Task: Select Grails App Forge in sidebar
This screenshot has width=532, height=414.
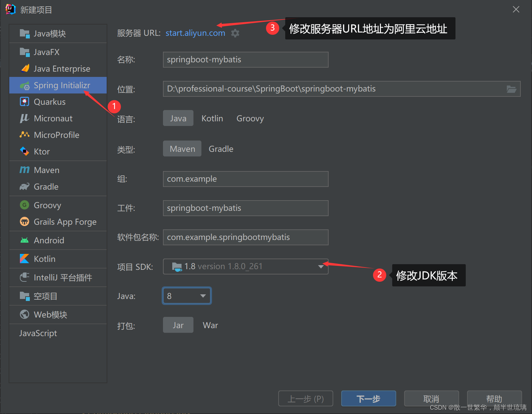Action: click(58, 222)
